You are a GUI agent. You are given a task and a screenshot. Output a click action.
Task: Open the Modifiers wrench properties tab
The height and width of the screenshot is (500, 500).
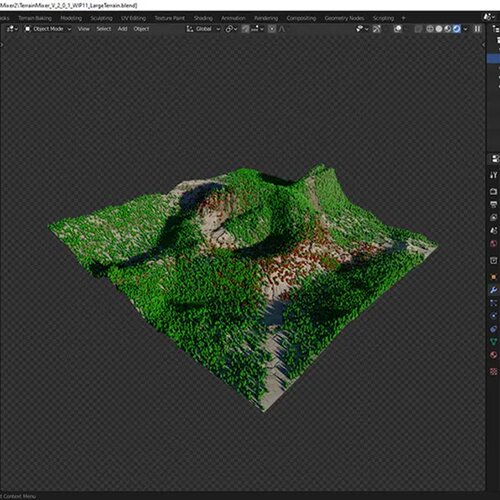[x=494, y=290]
